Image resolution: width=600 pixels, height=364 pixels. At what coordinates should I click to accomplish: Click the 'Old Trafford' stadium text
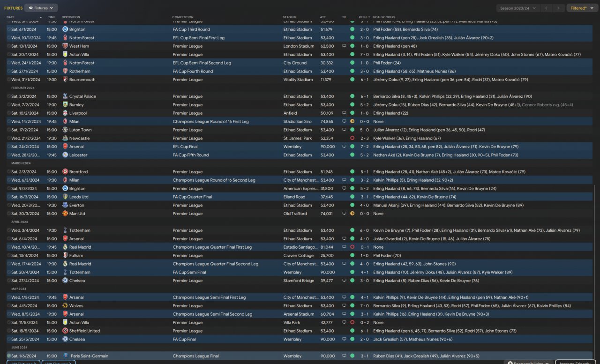(x=295, y=214)
